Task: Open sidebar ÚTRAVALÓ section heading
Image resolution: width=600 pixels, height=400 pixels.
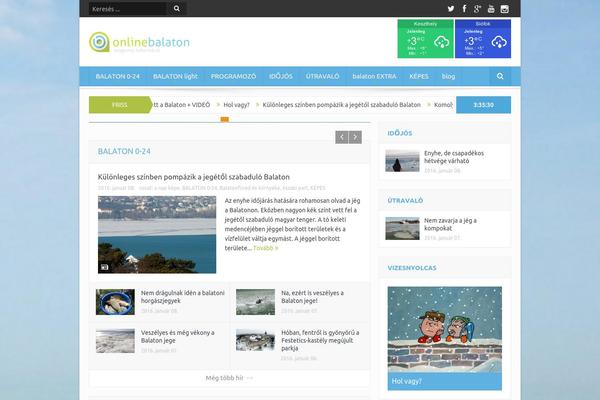Action: pos(405,201)
